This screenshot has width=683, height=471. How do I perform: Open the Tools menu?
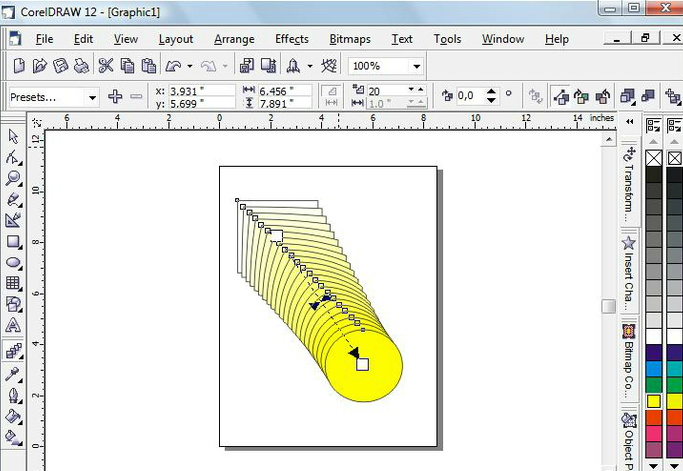pos(447,39)
